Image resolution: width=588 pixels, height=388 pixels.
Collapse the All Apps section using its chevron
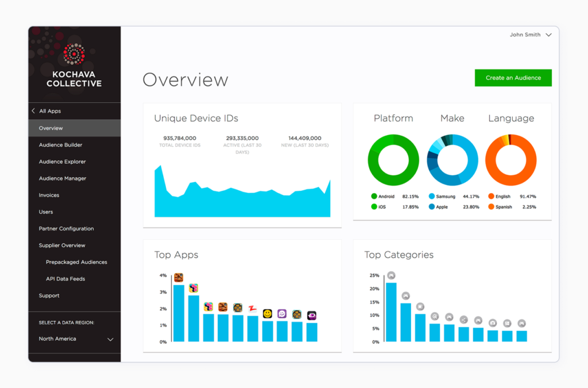pos(33,111)
